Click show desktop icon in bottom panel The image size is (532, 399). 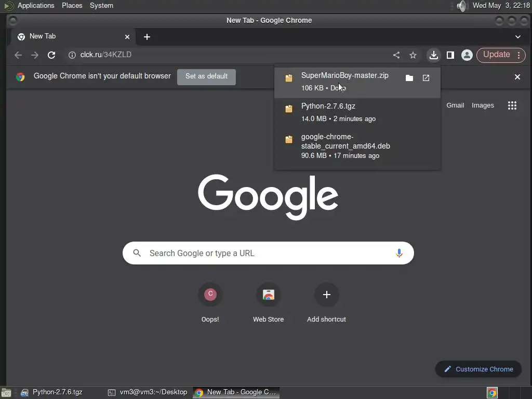(6, 393)
